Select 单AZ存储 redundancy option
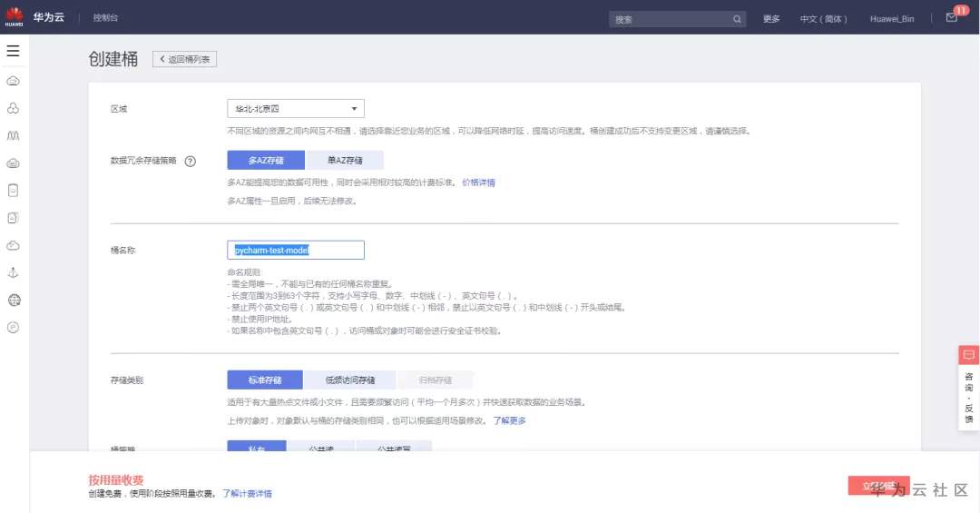The height and width of the screenshot is (513, 980). tap(345, 160)
